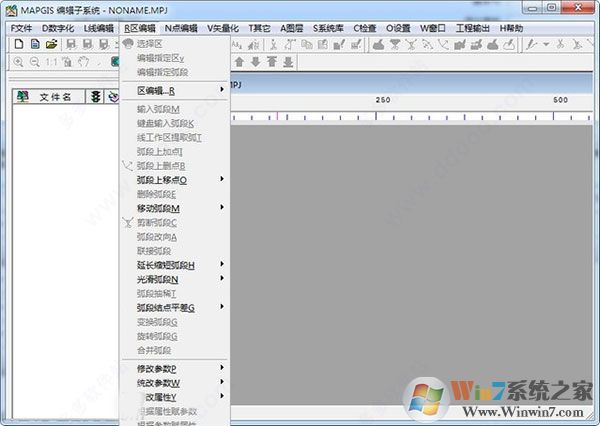Click the funnel-shaped region tool icon
Image resolution: width=600 pixels, height=426 pixels.
point(395,44)
